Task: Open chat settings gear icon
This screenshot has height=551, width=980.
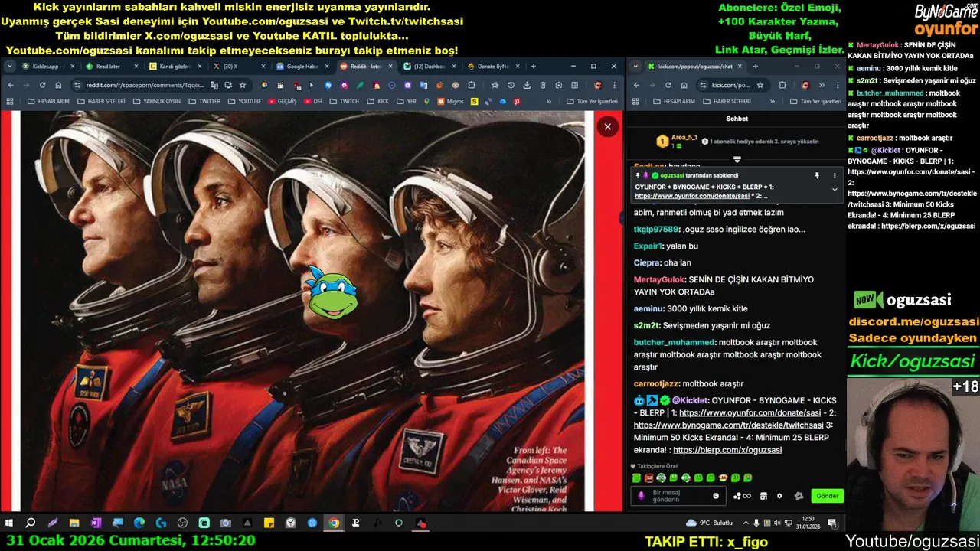Action: click(x=779, y=496)
